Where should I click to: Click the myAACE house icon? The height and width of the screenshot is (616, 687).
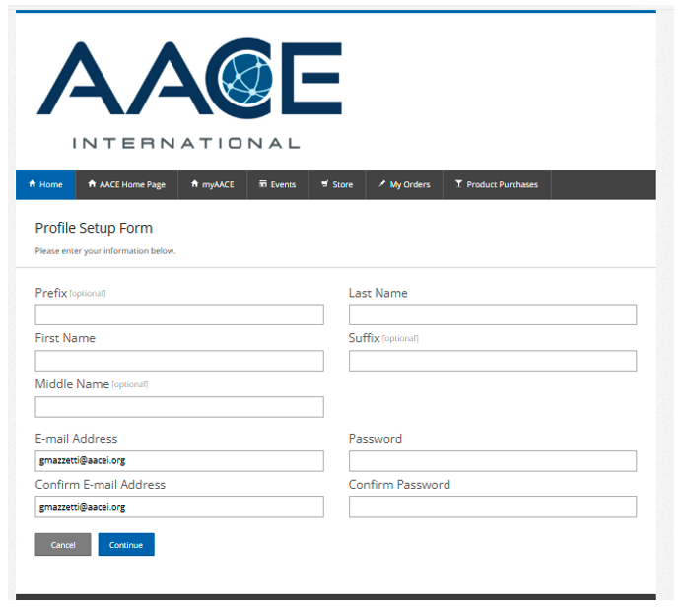coord(194,184)
